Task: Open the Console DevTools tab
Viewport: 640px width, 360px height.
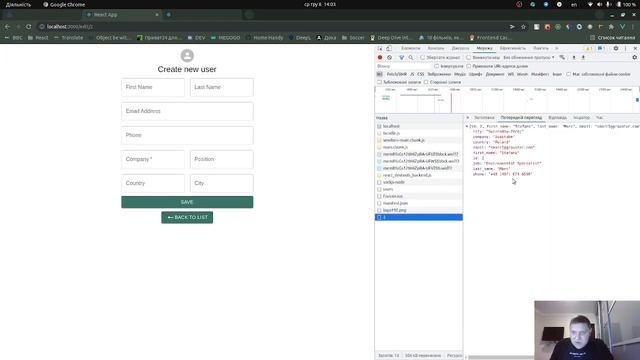Action: click(436, 48)
